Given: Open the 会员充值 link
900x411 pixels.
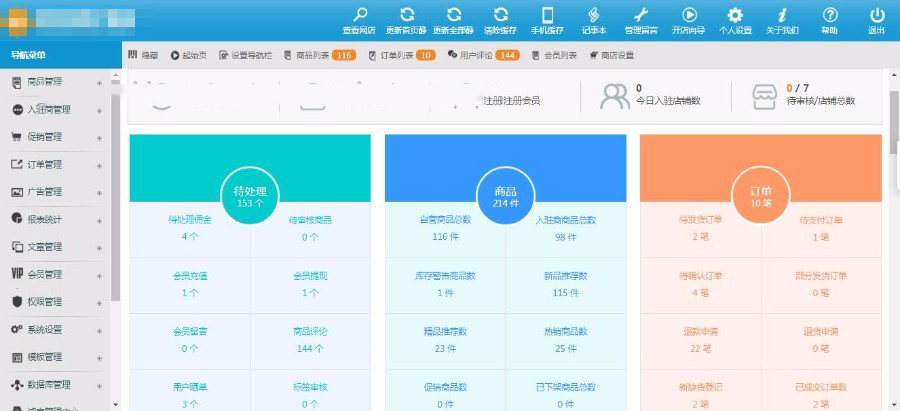Looking at the screenshot, I should point(189,276).
